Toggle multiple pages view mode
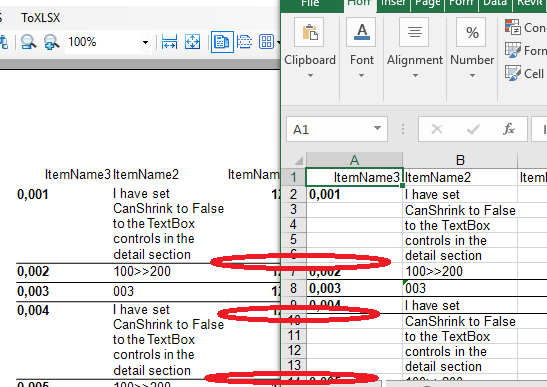 coord(267,42)
